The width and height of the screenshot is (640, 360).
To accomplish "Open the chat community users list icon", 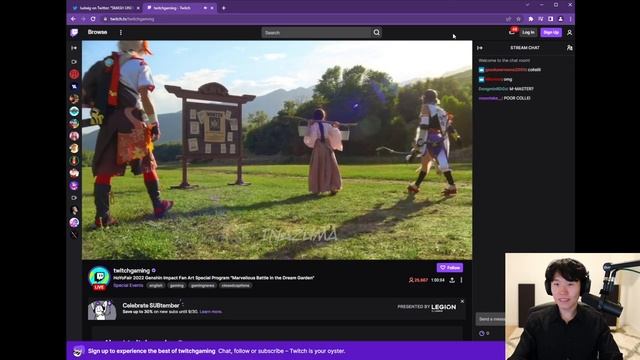I will pos(569,48).
